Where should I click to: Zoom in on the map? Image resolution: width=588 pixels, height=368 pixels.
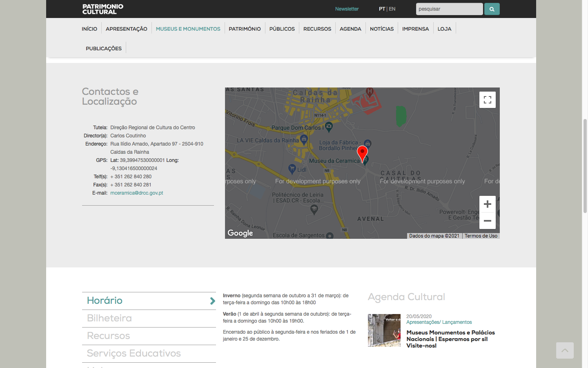(x=487, y=204)
